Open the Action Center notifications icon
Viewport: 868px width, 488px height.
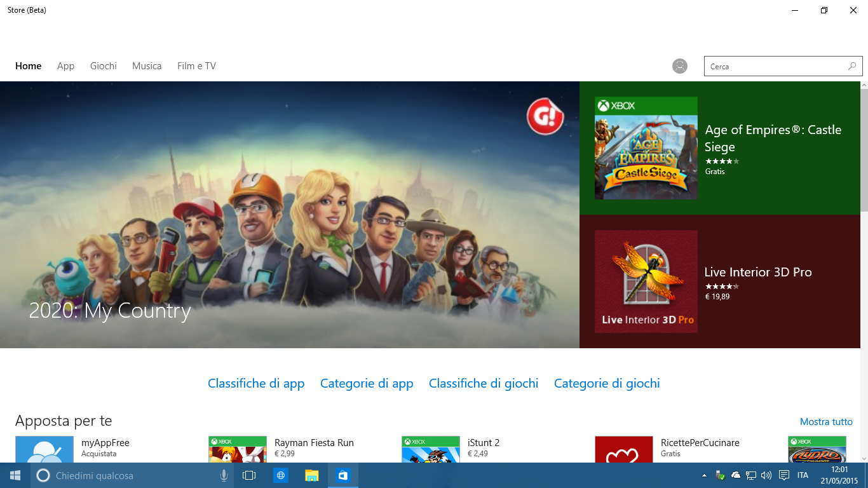pyautogui.click(x=784, y=475)
